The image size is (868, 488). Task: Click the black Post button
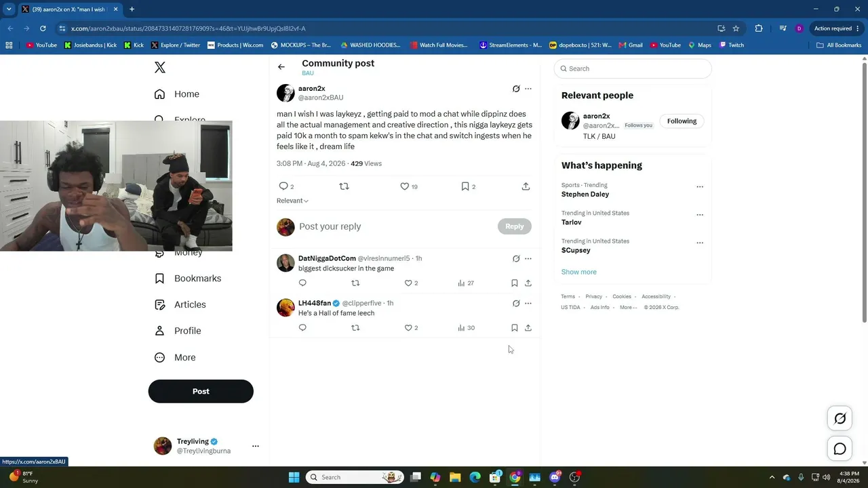coord(201,391)
